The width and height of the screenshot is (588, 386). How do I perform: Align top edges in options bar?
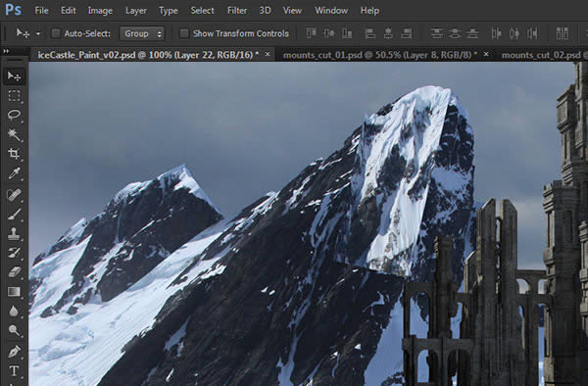click(x=311, y=33)
